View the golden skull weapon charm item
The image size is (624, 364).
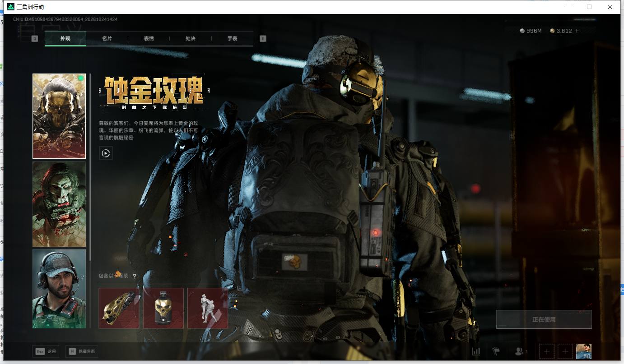119,308
